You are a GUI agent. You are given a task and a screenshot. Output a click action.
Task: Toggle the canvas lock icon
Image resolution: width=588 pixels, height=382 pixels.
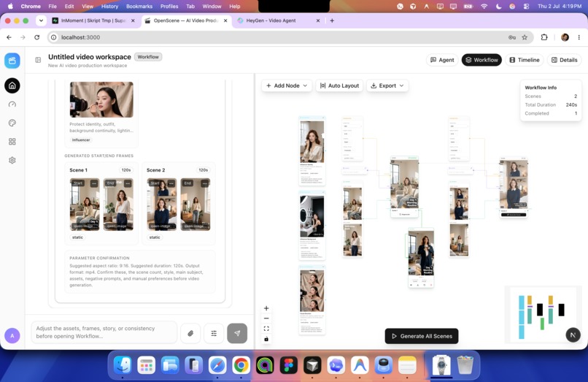(266, 339)
